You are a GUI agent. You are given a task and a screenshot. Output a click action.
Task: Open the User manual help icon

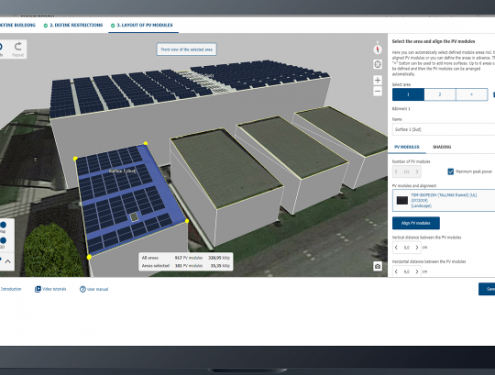pos(83,289)
